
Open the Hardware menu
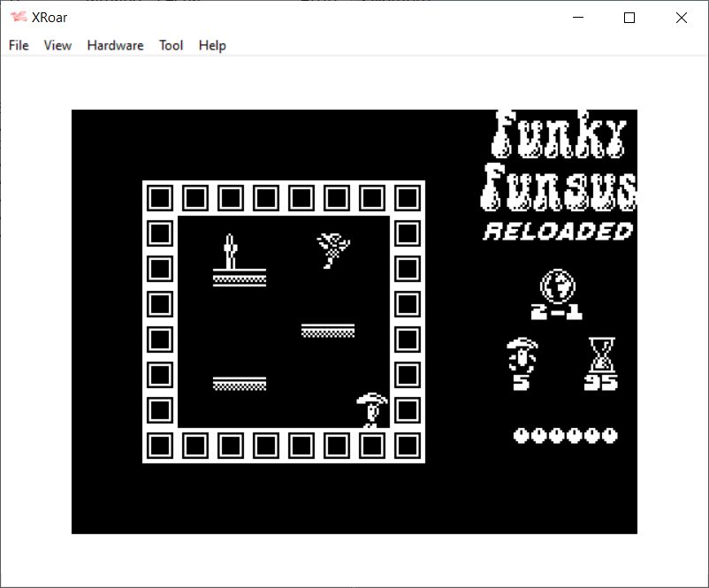click(x=115, y=45)
